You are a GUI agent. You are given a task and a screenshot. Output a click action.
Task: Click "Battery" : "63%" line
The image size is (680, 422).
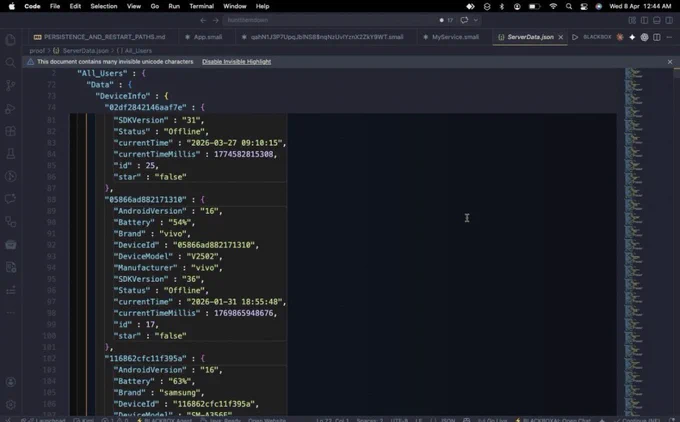click(x=154, y=381)
